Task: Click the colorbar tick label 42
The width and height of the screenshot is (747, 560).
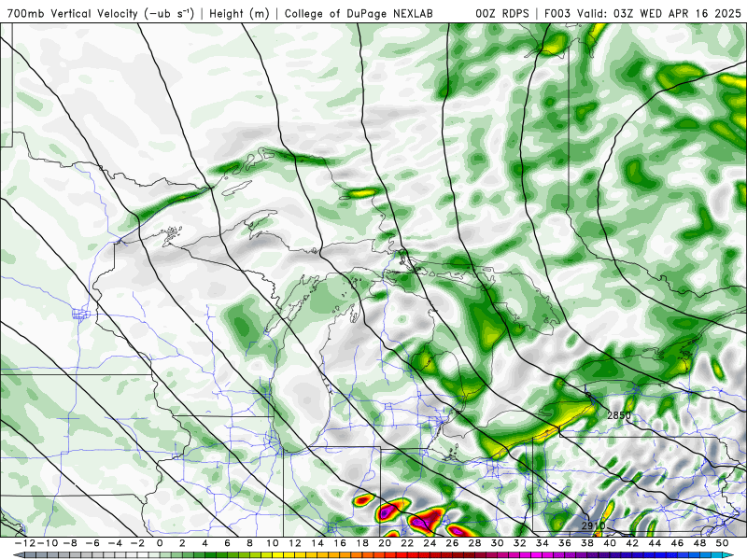Action: pyautogui.click(x=632, y=543)
